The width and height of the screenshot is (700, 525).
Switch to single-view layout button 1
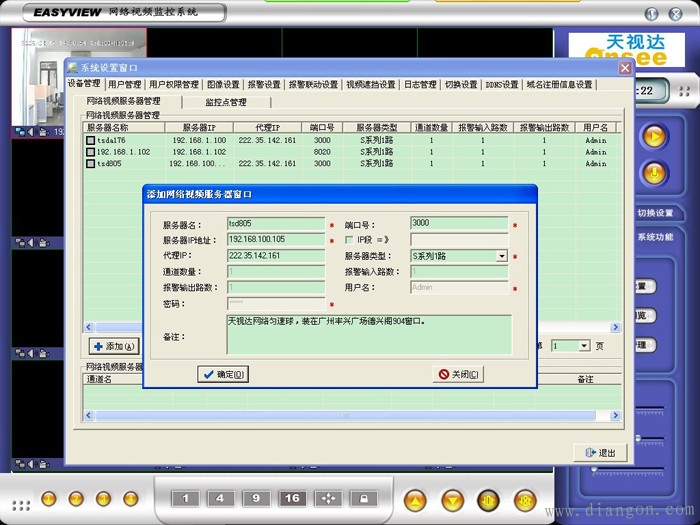185,499
